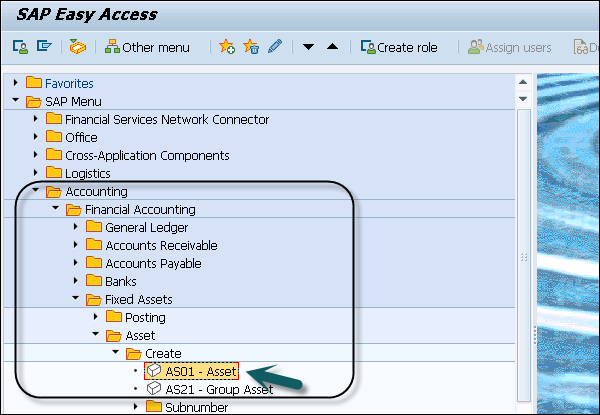The width and height of the screenshot is (600, 415).
Task: Click the Change Favorites pencil icon
Action: [274, 47]
